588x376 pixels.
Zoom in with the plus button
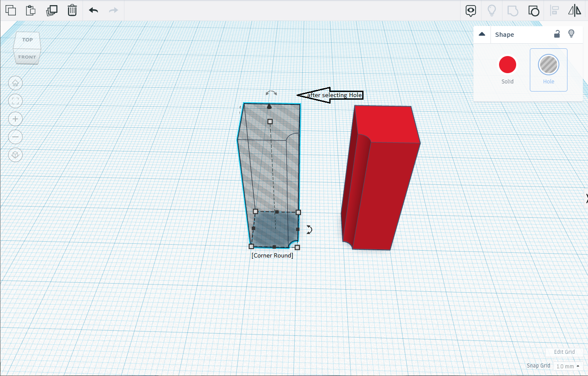coord(15,119)
